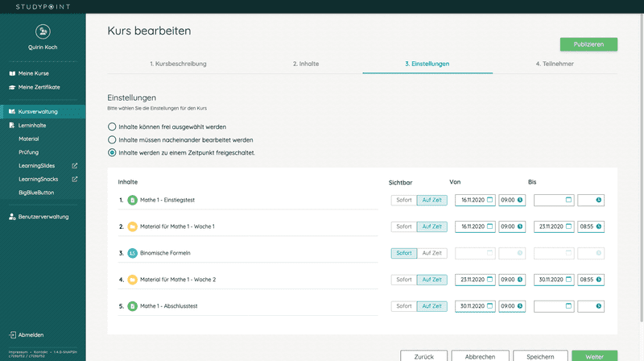Go to the '2. Inhalte' tab

[305, 64]
